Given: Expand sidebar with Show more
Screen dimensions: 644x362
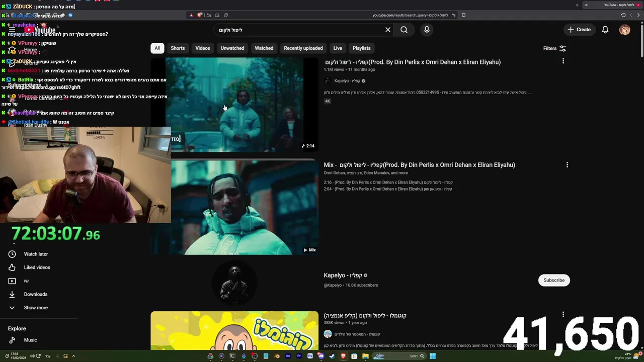Looking at the screenshot, I should click(x=36, y=308).
